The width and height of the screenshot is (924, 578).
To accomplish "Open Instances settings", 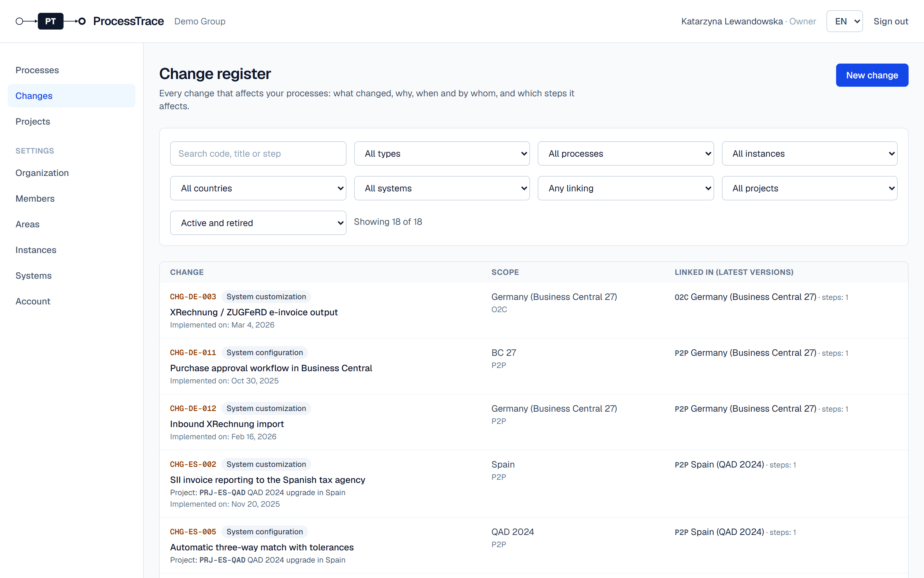I will click(x=72, y=250).
